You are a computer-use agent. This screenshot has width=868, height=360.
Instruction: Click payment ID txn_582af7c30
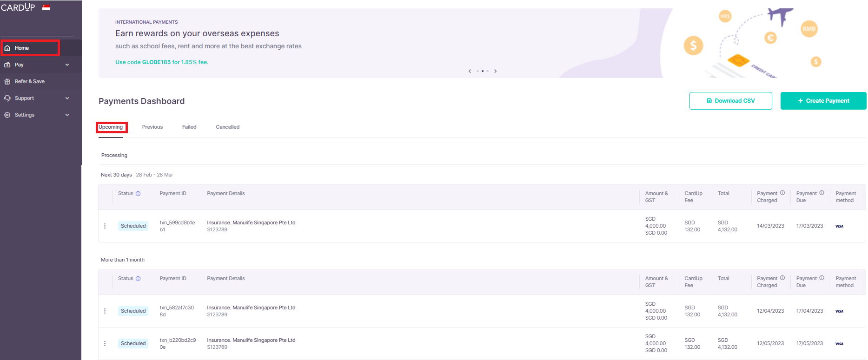[x=177, y=311]
